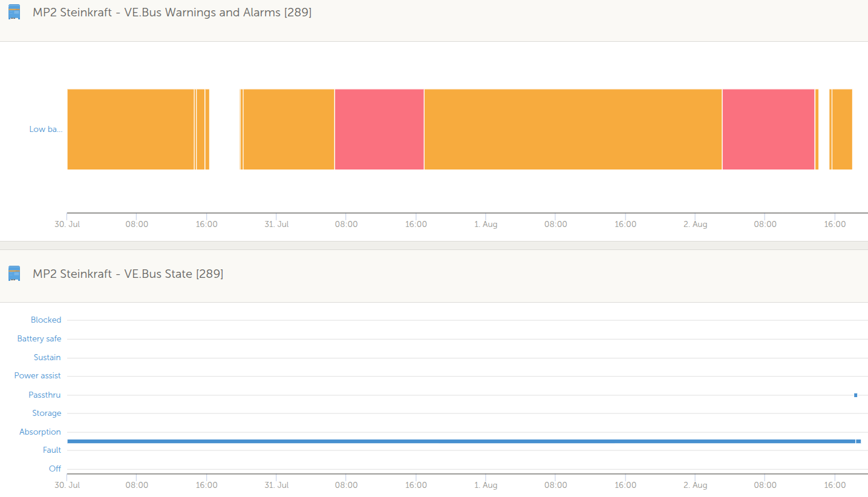Select the second red alarm segment on 2 Aug
The height and width of the screenshot is (497, 868).
(768, 129)
